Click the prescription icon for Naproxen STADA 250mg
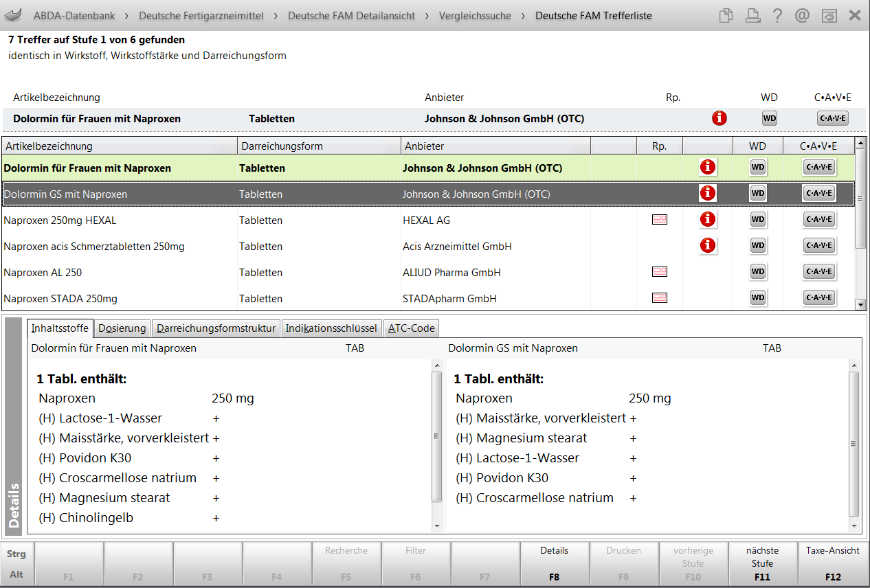This screenshot has height=588, width=870. 660,298
